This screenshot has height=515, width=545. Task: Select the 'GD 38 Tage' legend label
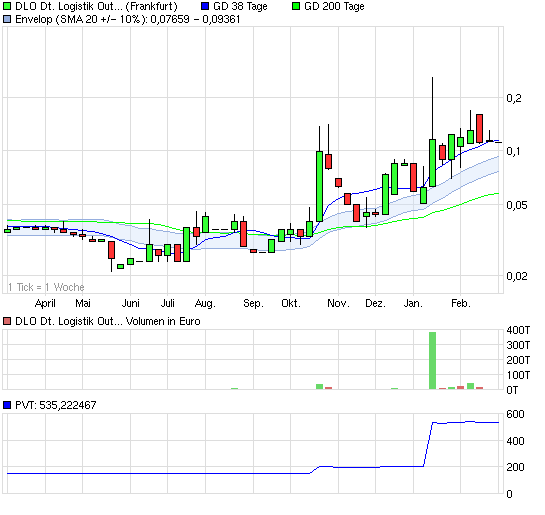pyautogui.click(x=240, y=6)
